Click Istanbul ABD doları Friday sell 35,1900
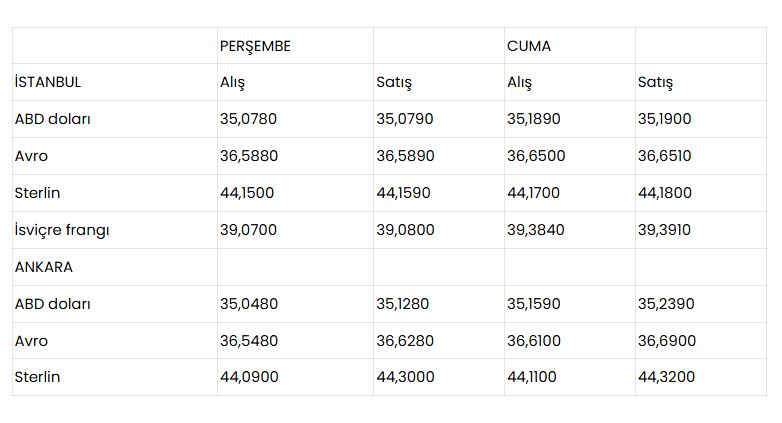 (664, 119)
